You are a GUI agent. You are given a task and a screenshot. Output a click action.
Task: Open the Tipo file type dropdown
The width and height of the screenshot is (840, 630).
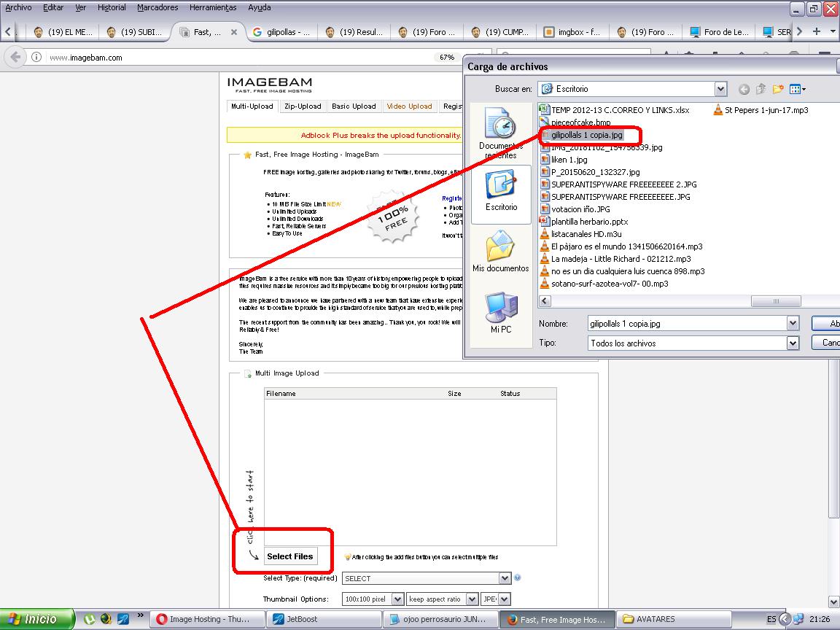pyautogui.click(x=793, y=343)
